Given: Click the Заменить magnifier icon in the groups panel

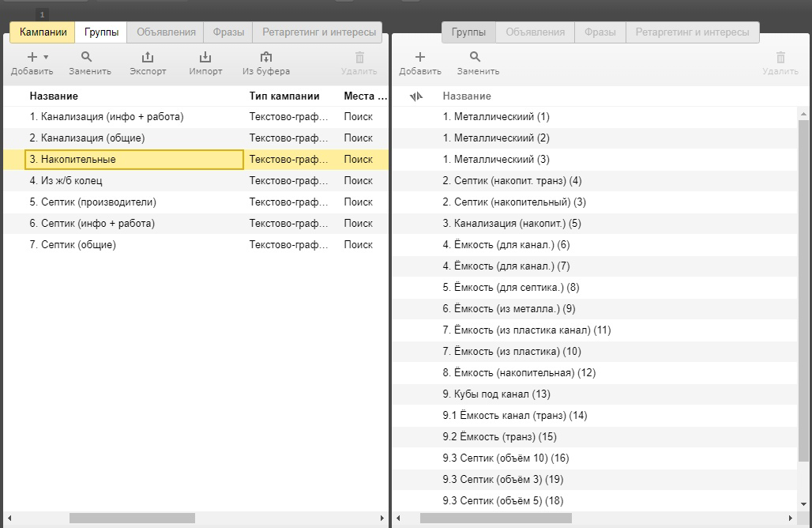Looking at the screenshot, I should pos(475,57).
